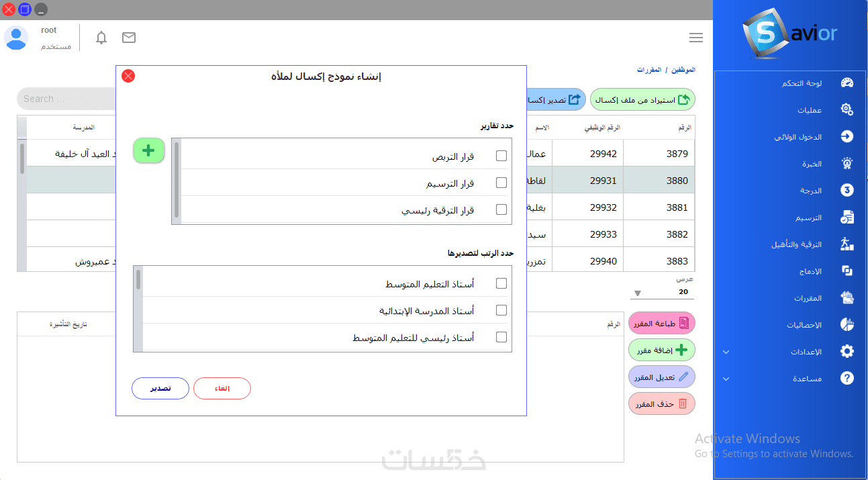Open the mail envelope icon
This screenshot has height=480, width=868.
(129, 38)
